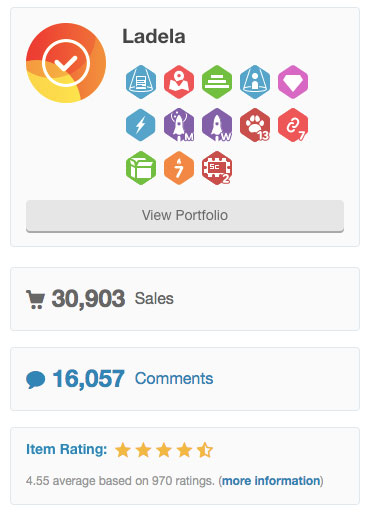Click the blue person podium badge
Screen dimensions: 368x515
tap(255, 82)
